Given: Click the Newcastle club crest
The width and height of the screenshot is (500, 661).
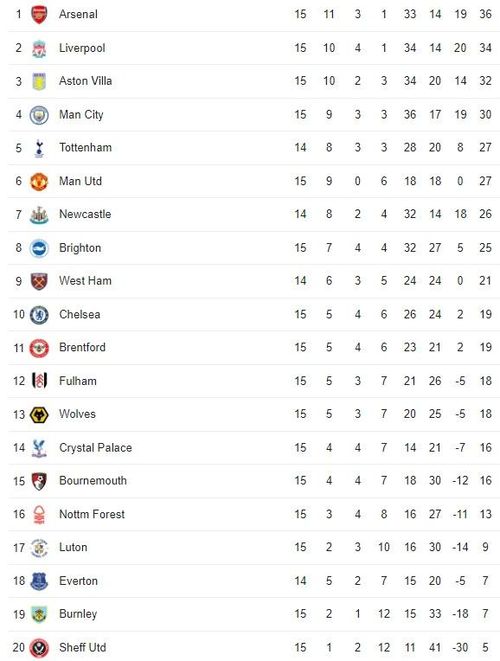Looking at the screenshot, I should point(39,215).
